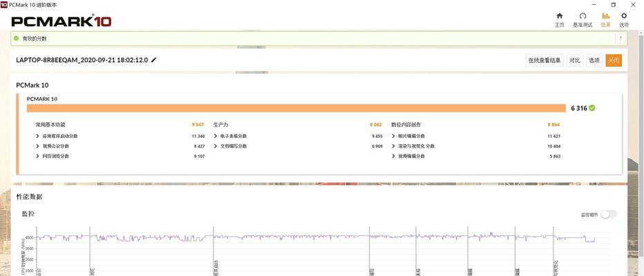Click the CPU clock frequency monitoring graph
The width and height of the screenshot is (644, 276).
(323, 251)
